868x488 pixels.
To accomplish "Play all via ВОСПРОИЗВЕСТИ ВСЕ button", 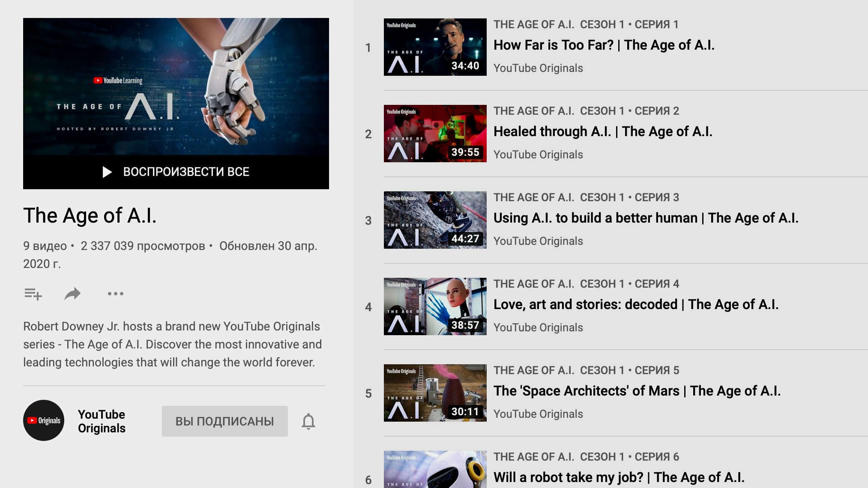I will point(176,172).
